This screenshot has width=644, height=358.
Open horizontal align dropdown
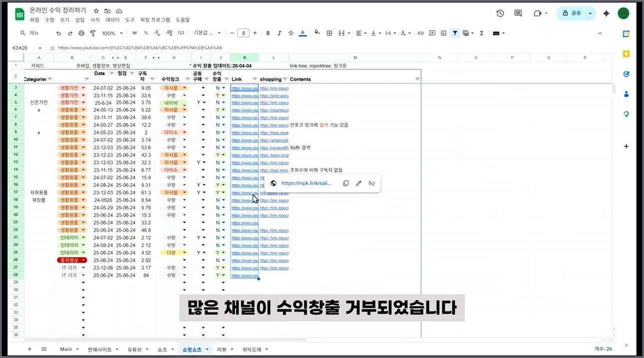click(x=360, y=33)
